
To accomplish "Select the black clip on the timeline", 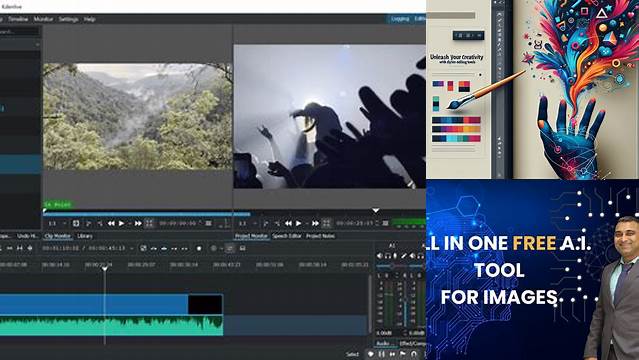I will (x=205, y=305).
